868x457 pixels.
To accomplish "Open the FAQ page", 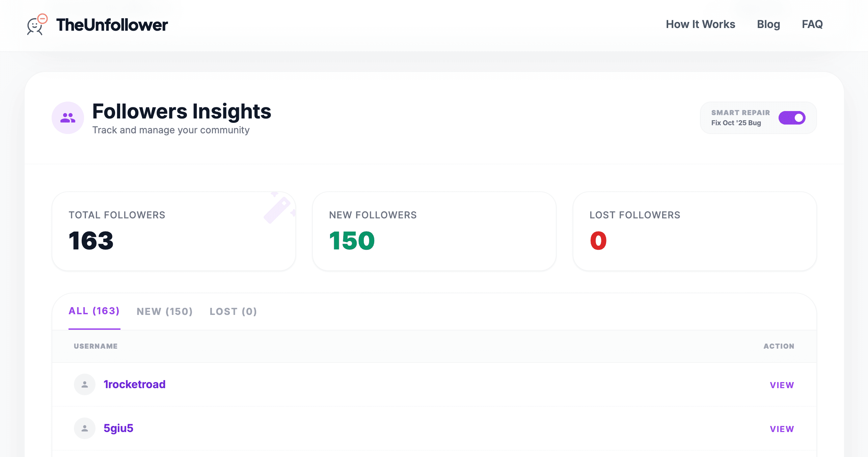I will 812,24.
